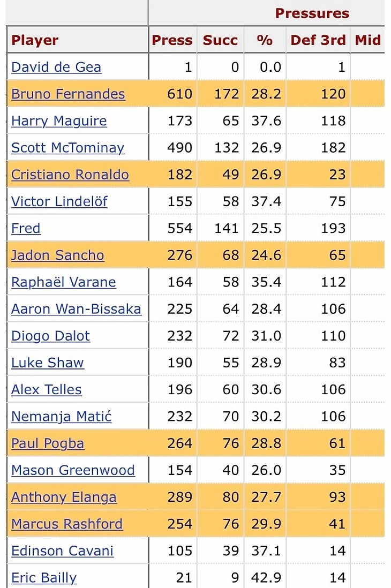Click Harry Maguire name link
This screenshot has width=391, height=588.
tap(59, 121)
